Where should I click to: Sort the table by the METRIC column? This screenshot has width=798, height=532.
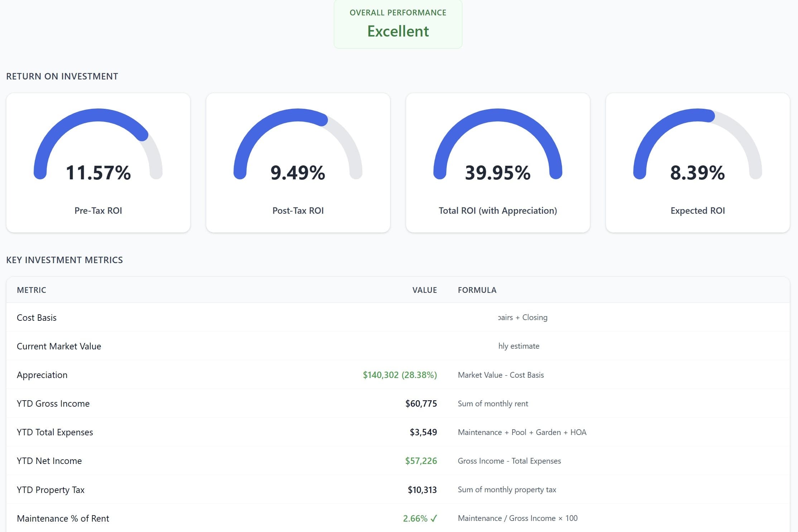(x=32, y=290)
